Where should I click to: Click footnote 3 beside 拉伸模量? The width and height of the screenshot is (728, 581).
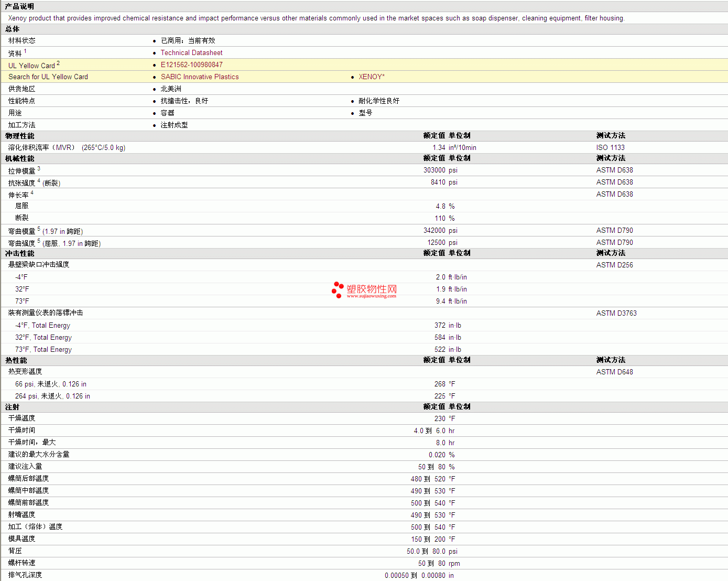point(39,168)
